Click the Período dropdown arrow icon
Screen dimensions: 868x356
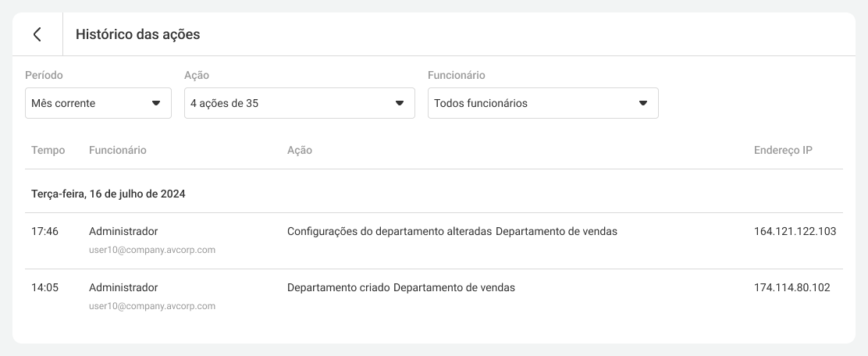point(155,103)
